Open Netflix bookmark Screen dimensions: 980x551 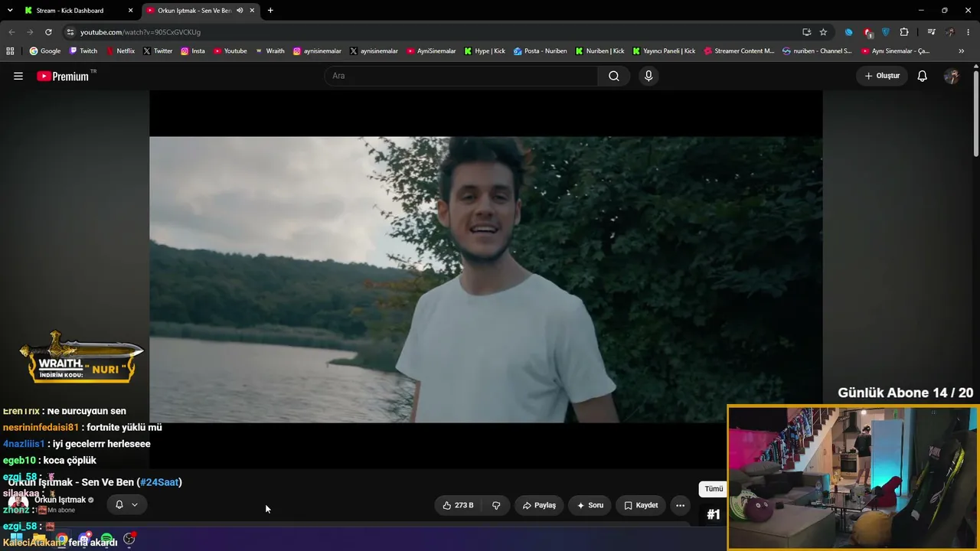(x=120, y=51)
